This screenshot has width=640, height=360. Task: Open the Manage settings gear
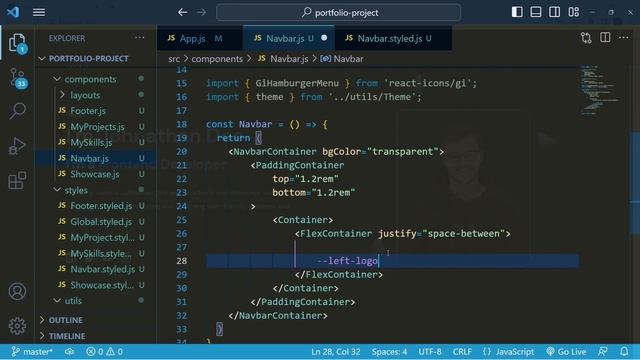(17, 326)
